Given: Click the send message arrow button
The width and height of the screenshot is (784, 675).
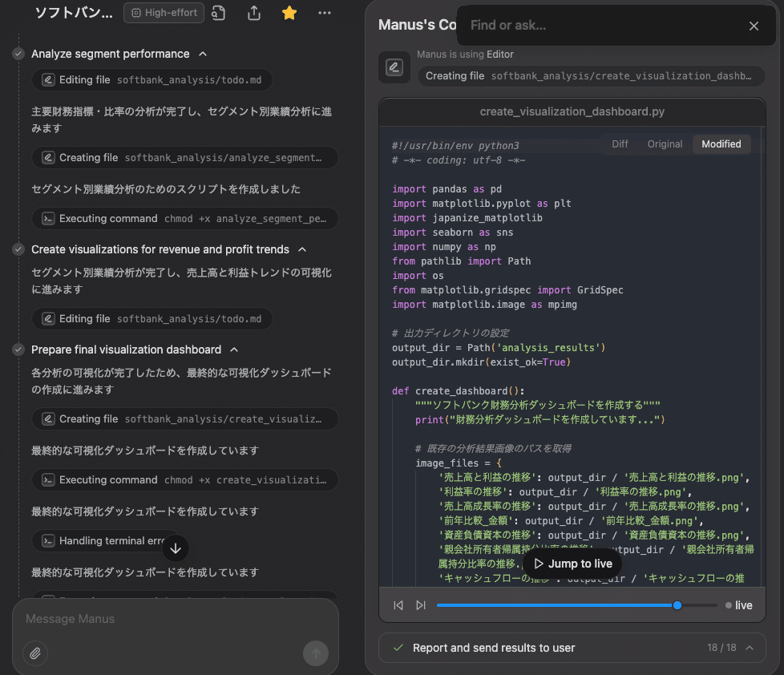Looking at the screenshot, I should tap(316, 653).
